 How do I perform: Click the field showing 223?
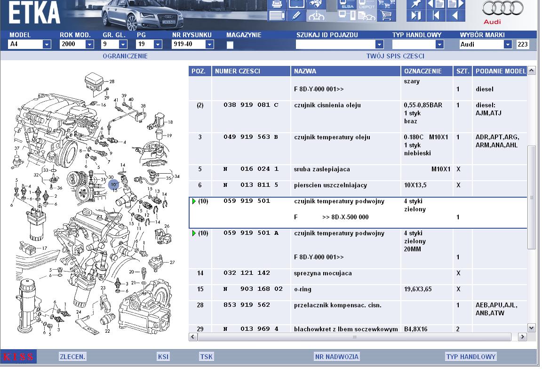pyautogui.click(x=522, y=44)
